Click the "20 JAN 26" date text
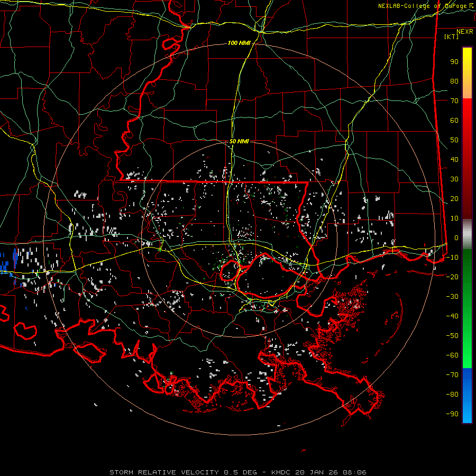 [317, 472]
